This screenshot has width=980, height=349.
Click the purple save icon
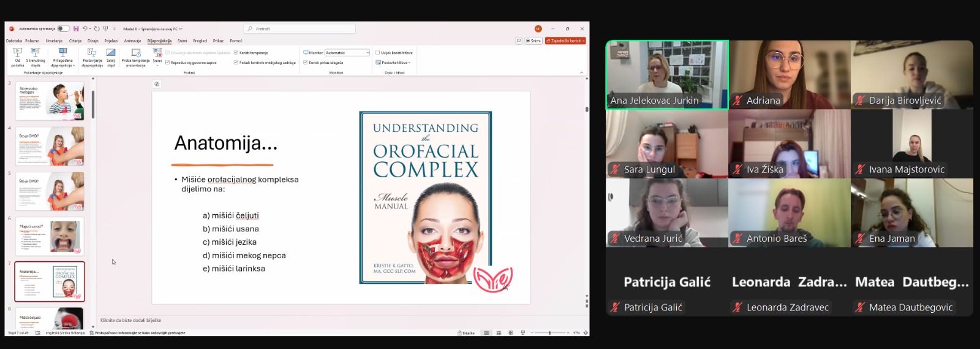(76, 29)
